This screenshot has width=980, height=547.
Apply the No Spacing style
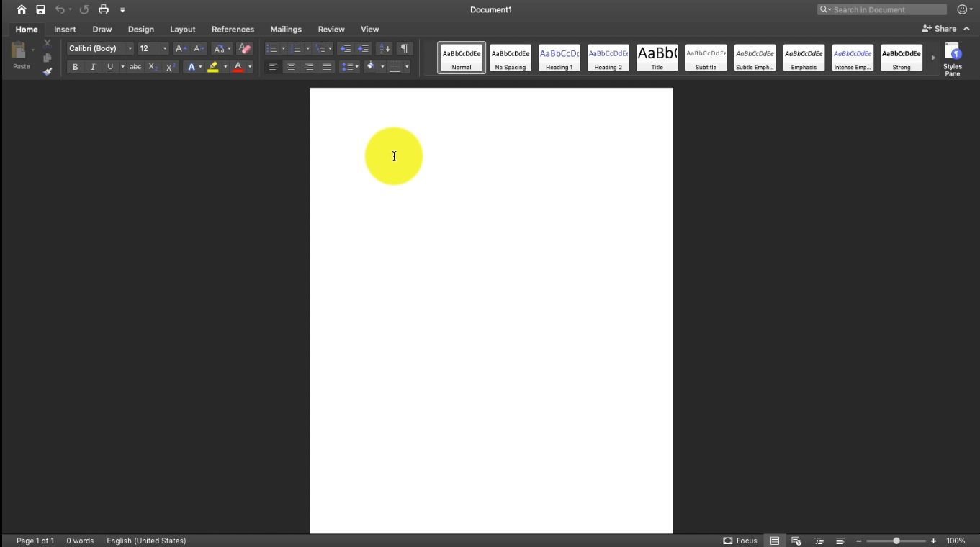coord(511,58)
